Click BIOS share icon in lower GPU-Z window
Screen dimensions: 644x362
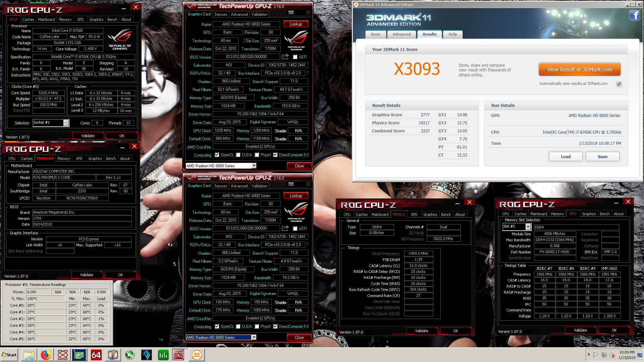coord(285,228)
